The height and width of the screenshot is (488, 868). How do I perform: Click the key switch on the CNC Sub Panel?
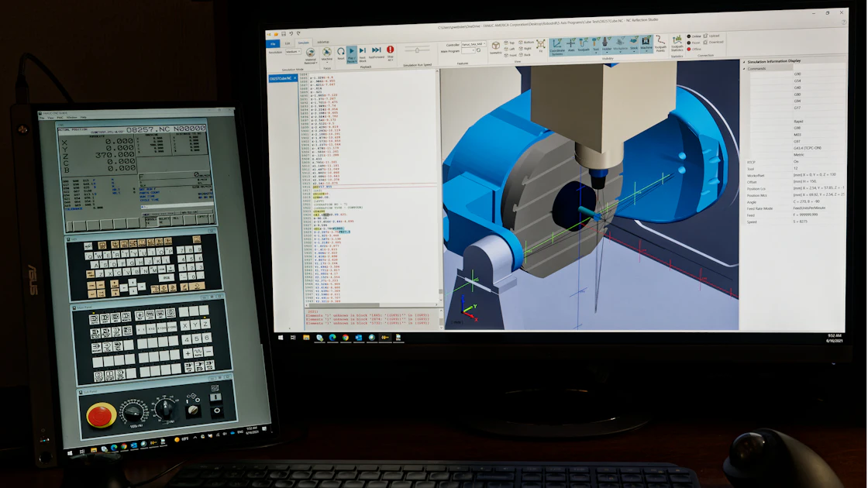coord(193,410)
